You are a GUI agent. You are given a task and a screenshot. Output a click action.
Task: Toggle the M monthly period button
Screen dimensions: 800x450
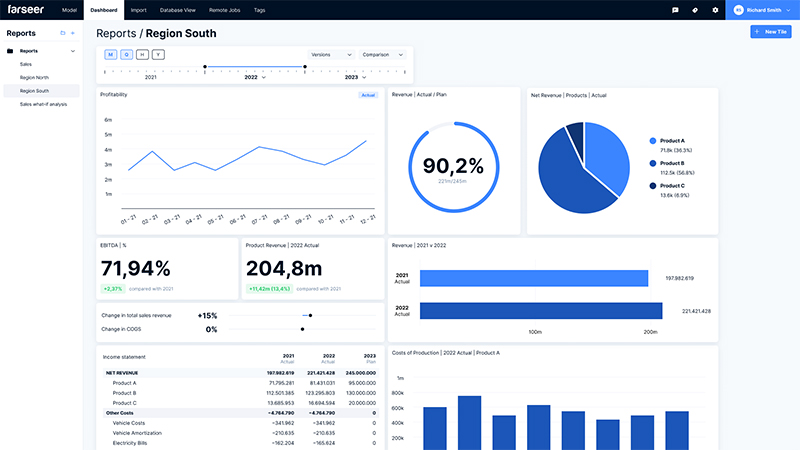click(110, 54)
